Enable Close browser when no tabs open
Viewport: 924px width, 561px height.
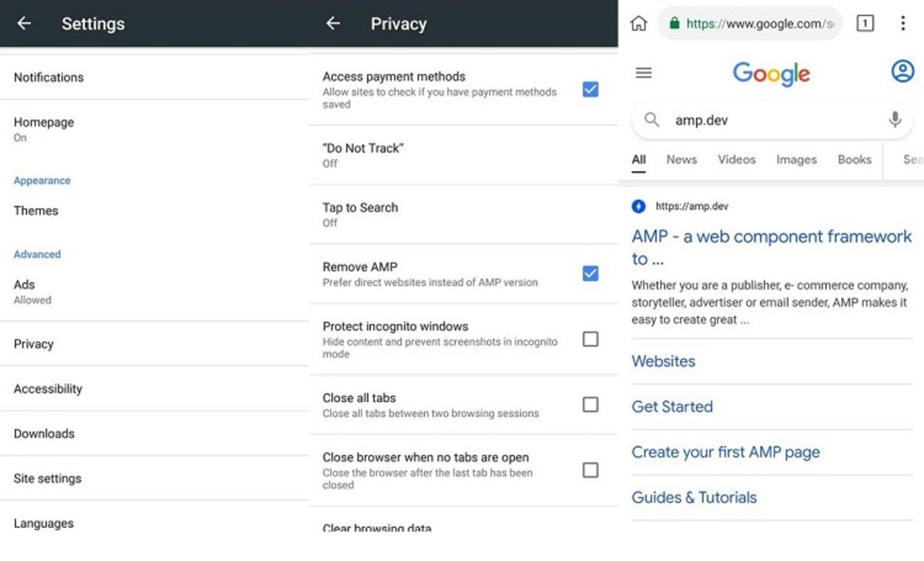[x=590, y=470]
